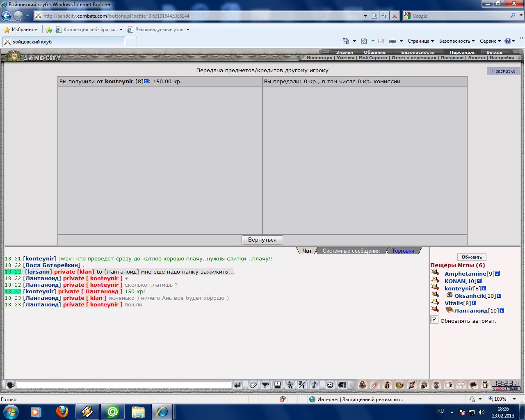Click info icon beside konteynir in received header

146,81
